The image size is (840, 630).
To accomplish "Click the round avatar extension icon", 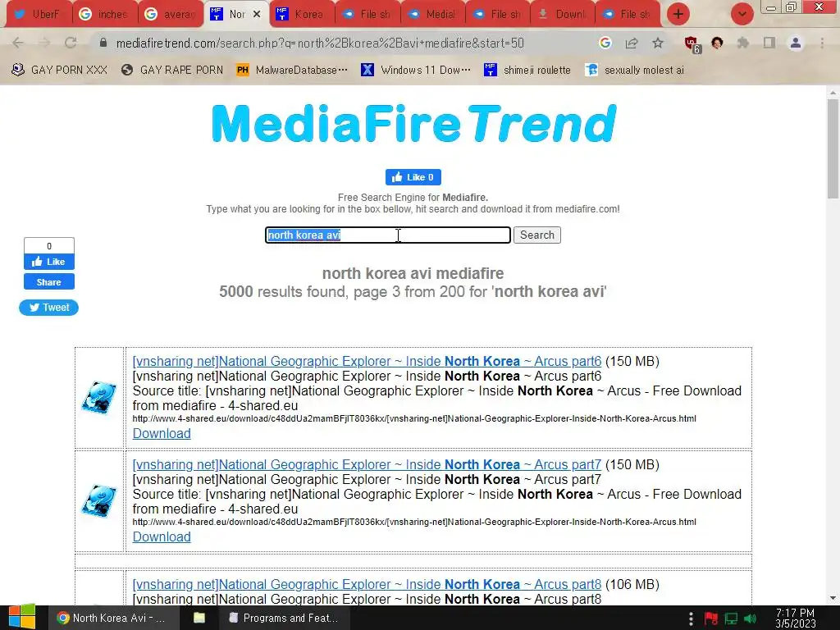I will click(717, 43).
